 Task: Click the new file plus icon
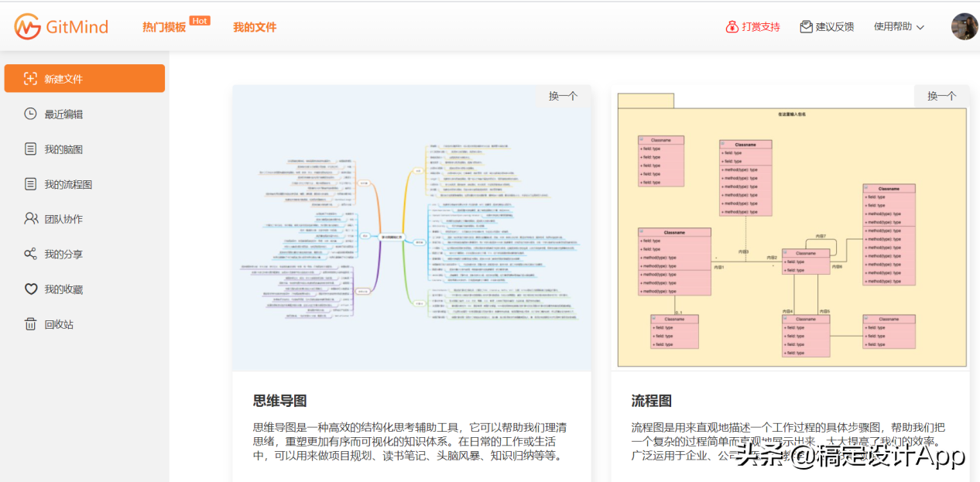point(30,79)
